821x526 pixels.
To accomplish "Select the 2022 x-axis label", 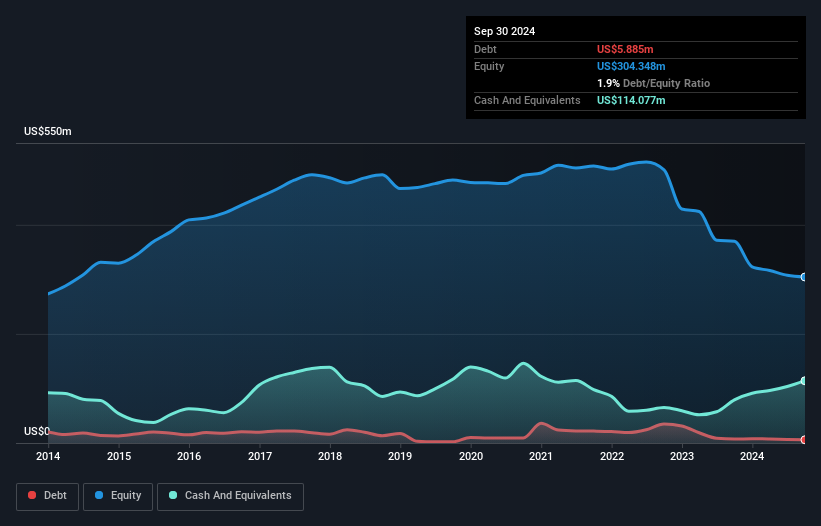I will [x=612, y=456].
